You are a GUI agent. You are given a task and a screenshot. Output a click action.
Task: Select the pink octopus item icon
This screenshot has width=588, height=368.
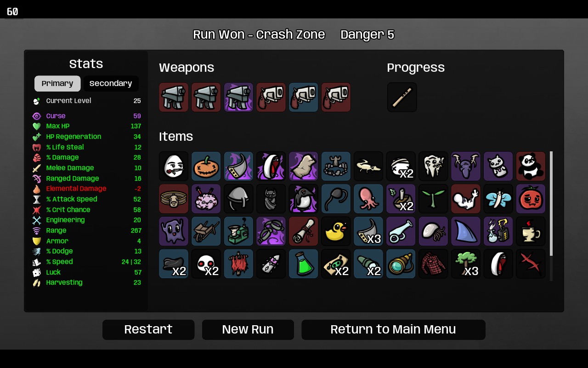368,199
